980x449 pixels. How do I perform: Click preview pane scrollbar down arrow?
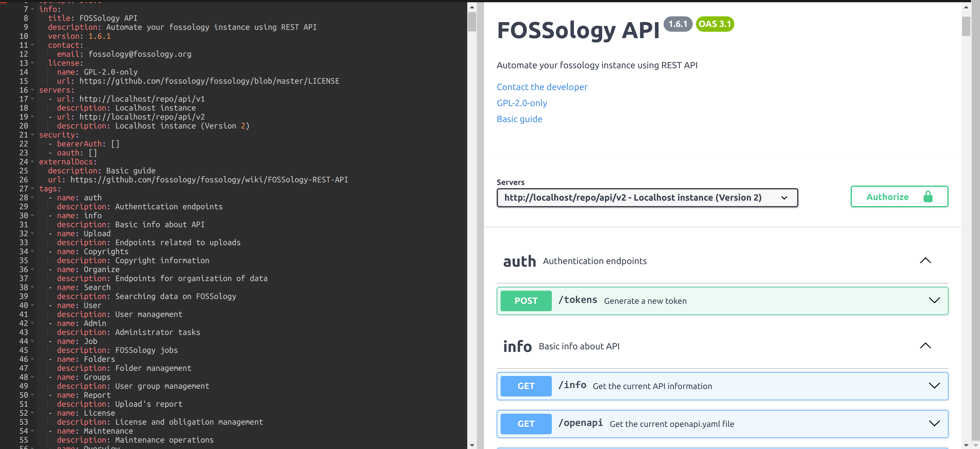coord(966,445)
